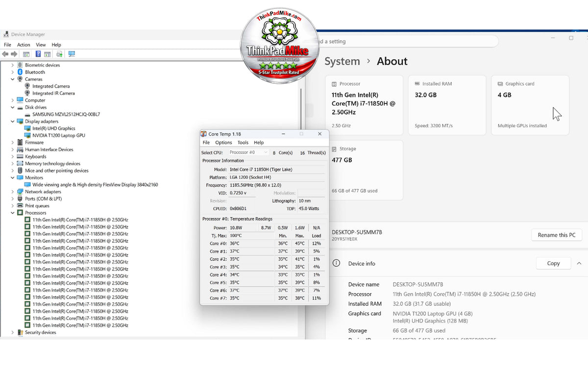Expand the Biometric devices node
The height and width of the screenshot is (369, 588).
click(13, 65)
